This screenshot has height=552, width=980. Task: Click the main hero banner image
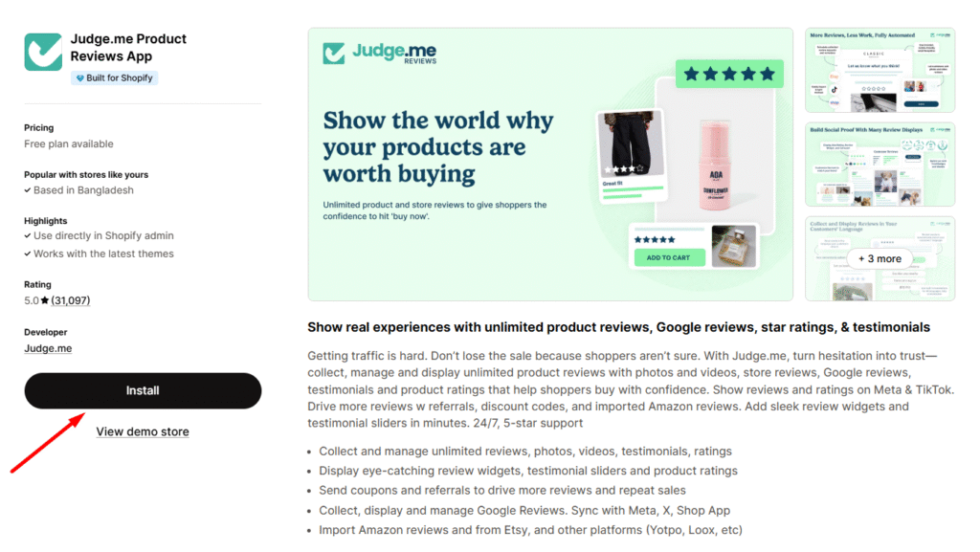[550, 165]
